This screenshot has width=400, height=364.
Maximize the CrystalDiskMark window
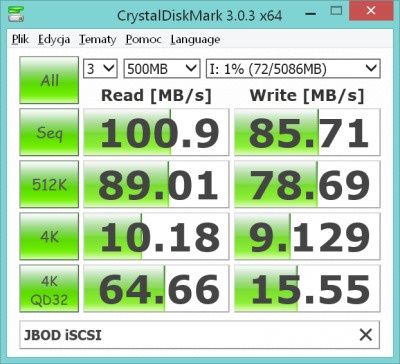tap(336, 11)
